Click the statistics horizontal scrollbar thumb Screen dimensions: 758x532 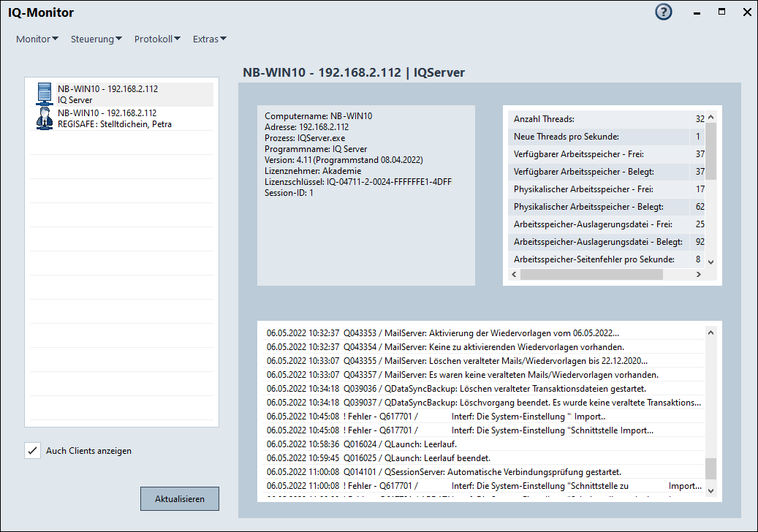click(x=591, y=275)
